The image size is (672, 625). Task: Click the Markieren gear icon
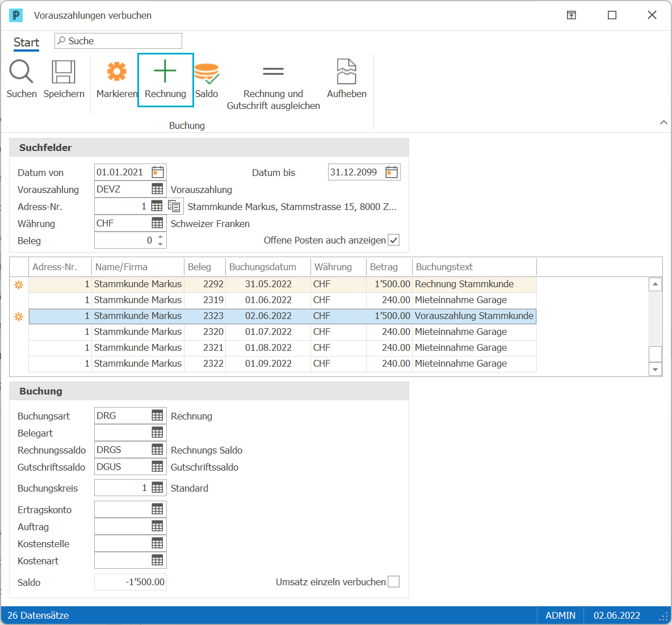[116, 71]
